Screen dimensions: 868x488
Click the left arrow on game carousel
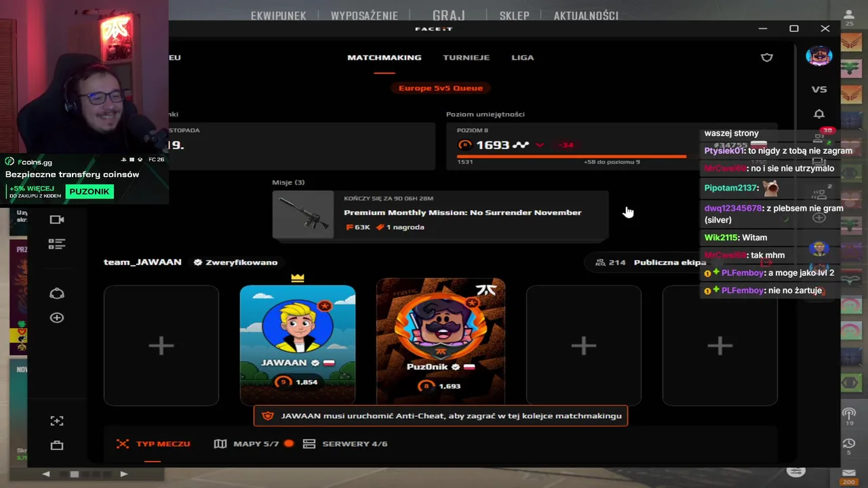point(46,474)
